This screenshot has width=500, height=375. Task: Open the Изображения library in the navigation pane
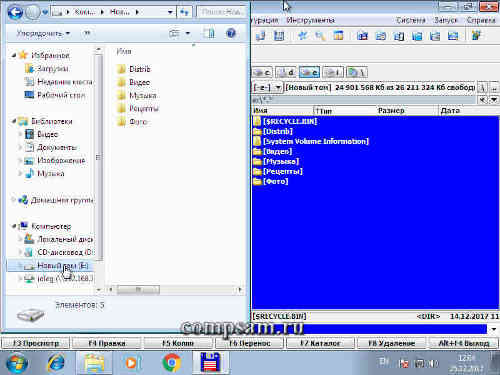(61, 160)
